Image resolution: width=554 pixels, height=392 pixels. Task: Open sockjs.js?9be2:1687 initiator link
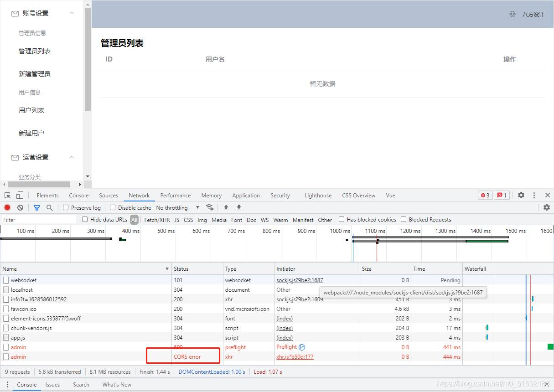point(300,280)
